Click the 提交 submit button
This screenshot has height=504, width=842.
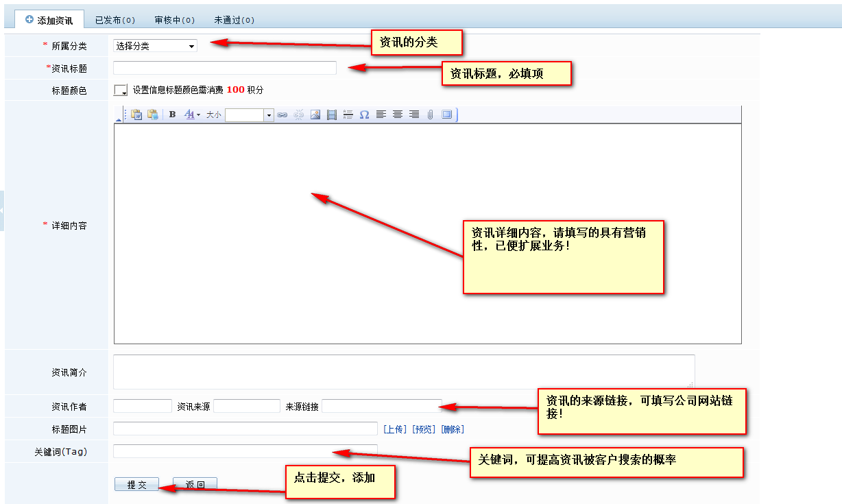[x=136, y=485]
